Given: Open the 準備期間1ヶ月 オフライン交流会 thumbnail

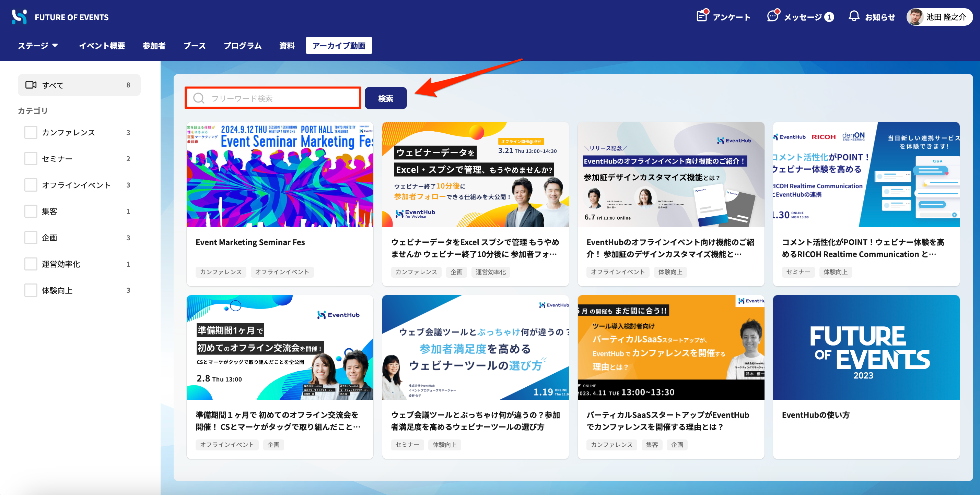Looking at the screenshot, I should point(280,348).
